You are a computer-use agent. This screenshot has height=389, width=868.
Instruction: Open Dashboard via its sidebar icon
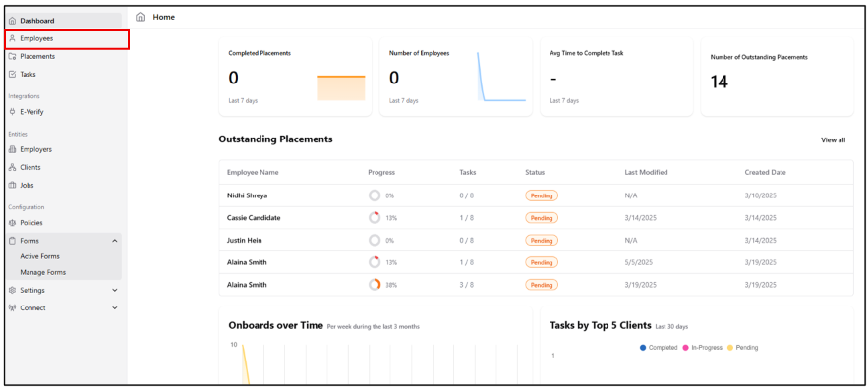[13, 21]
